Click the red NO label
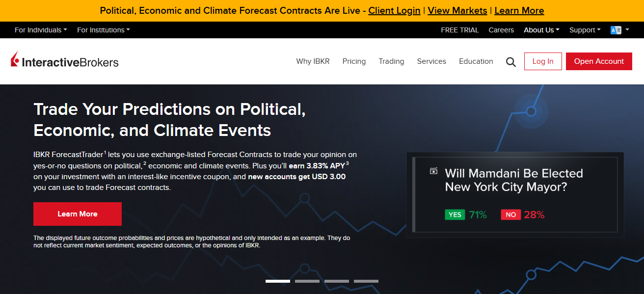 [x=511, y=214]
